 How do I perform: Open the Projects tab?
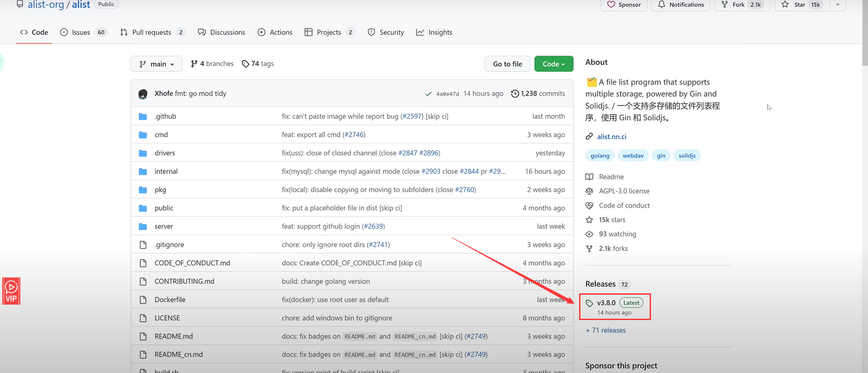tap(330, 32)
